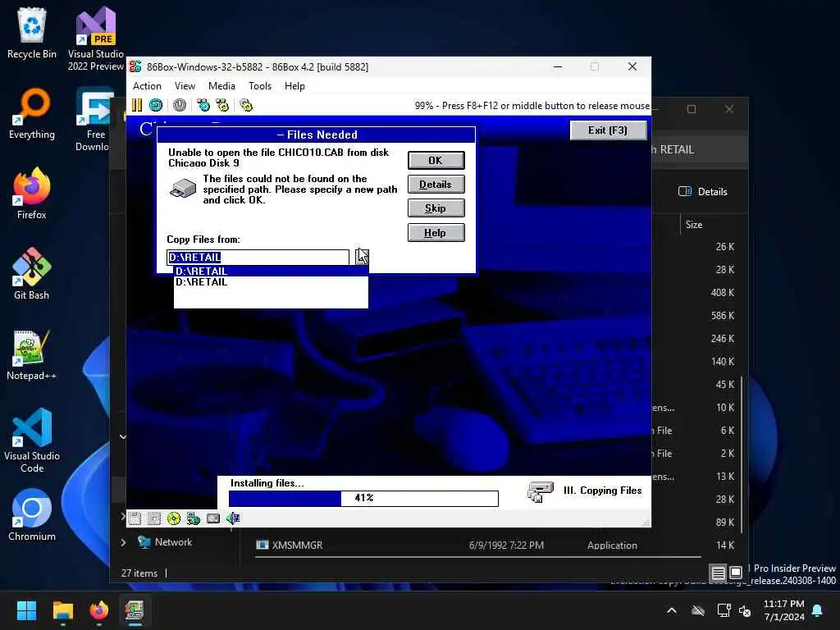Select the Notepad++ desktop icon
The width and height of the screenshot is (840, 630).
32,354
